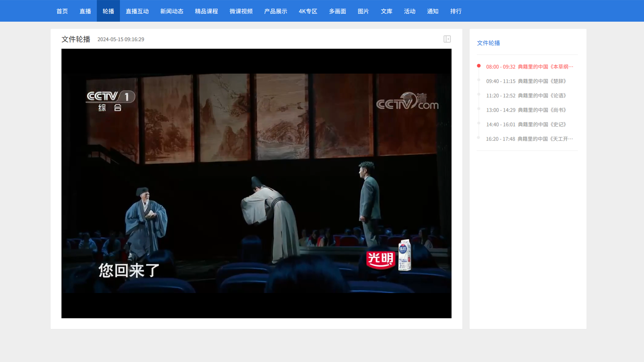Open 直播互动 section
This screenshot has height=362, width=644.
coord(137,11)
